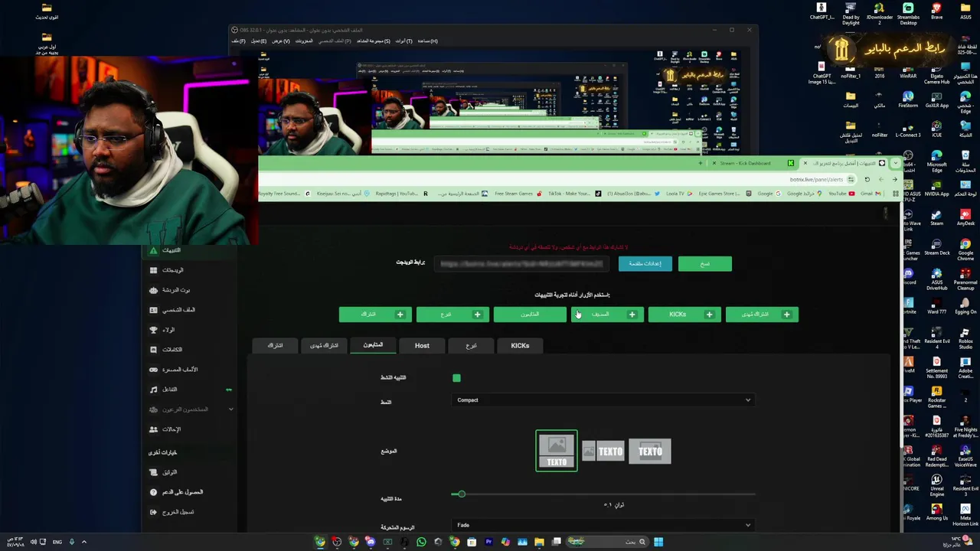Select image-above-text layout option
The height and width of the screenshot is (551, 980).
tap(557, 451)
